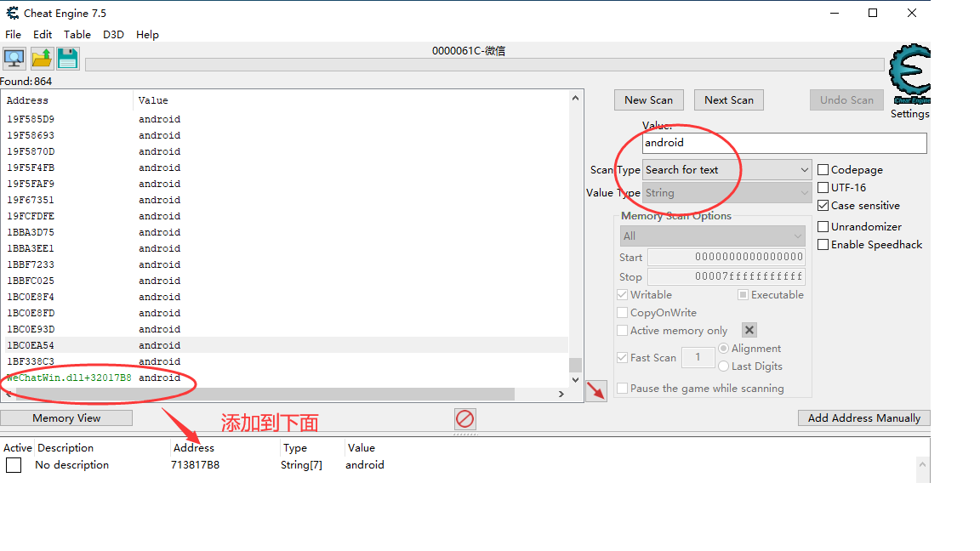This screenshot has height=551, width=980.
Task: Uncheck Case sensitive option
Action: click(823, 206)
